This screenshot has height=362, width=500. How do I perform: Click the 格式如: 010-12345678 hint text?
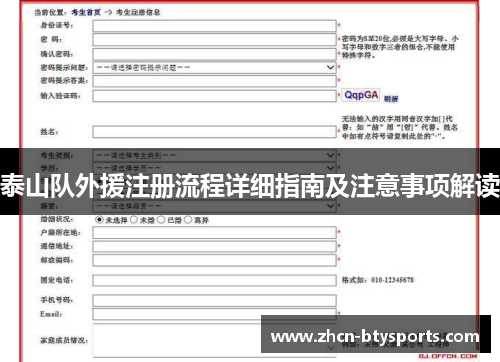378,280
